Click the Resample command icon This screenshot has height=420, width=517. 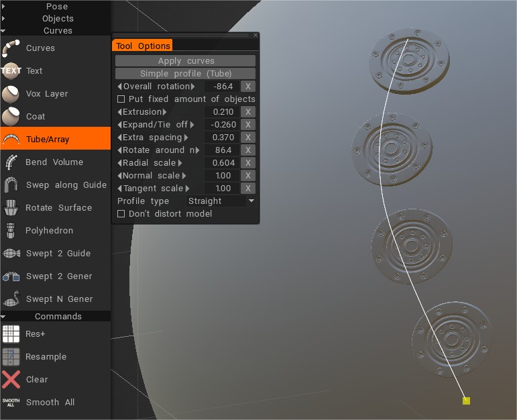click(11, 357)
